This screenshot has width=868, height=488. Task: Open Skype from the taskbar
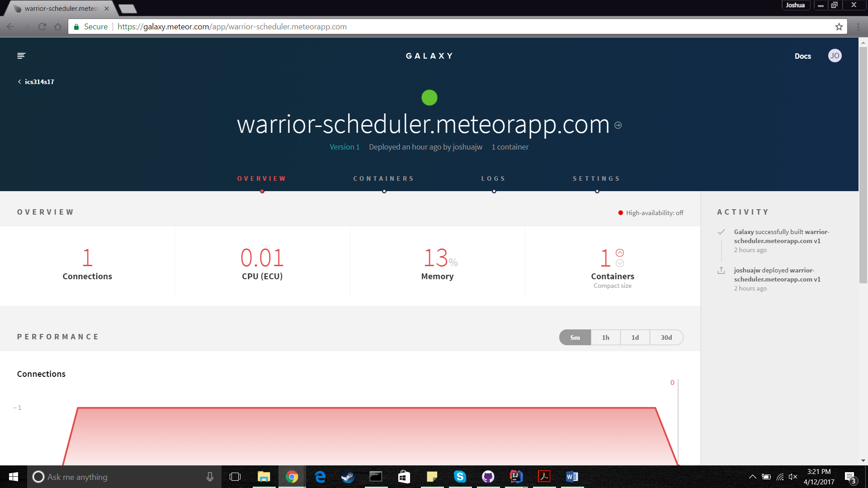[460, 477]
